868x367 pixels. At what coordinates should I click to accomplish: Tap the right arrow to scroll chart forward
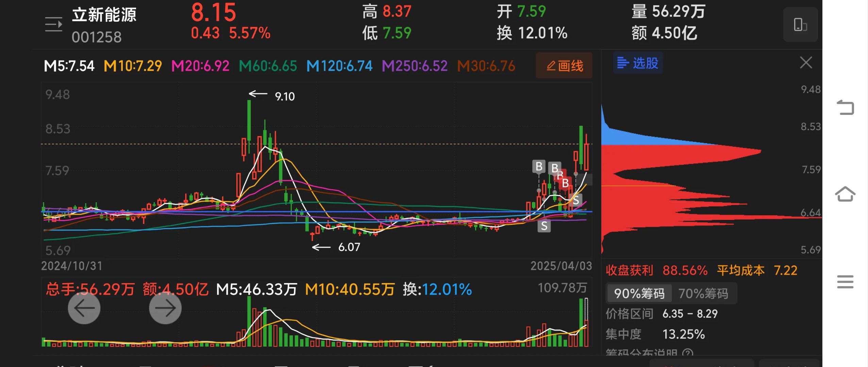pos(165,308)
